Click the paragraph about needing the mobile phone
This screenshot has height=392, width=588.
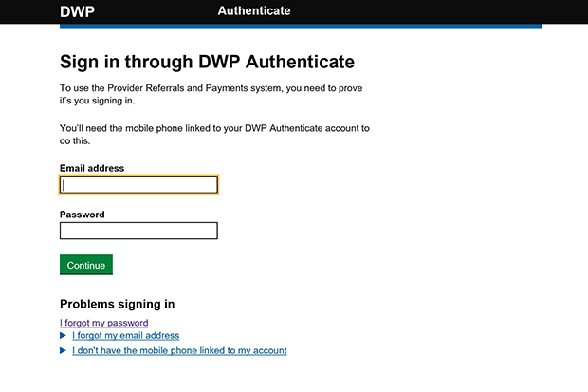(214, 134)
